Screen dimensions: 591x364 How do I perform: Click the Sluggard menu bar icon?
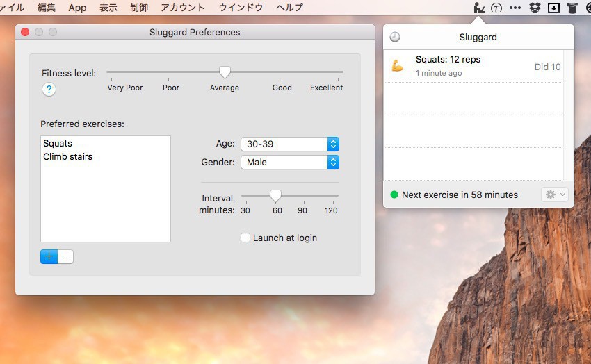479,8
